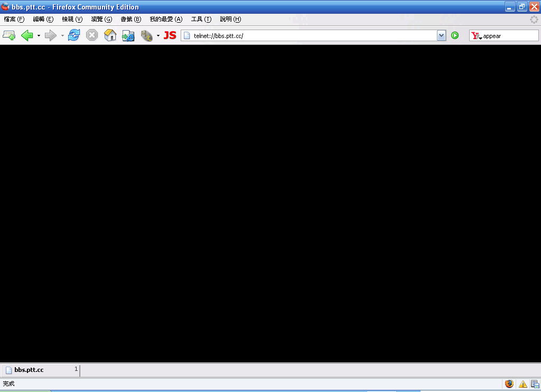Click the open-in-IE toolbar icon
The width and height of the screenshot is (541, 392).
(128, 35)
